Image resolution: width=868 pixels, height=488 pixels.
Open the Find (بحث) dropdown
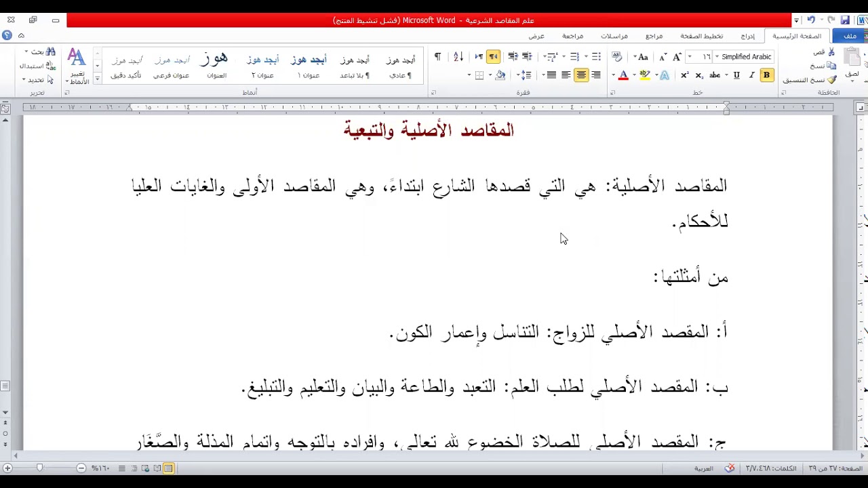pyautogui.click(x=41, y=52)
